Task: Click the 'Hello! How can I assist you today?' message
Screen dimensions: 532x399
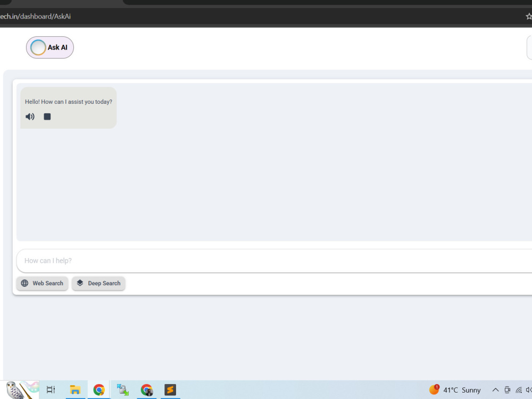Action: click(x=69, y=102)
